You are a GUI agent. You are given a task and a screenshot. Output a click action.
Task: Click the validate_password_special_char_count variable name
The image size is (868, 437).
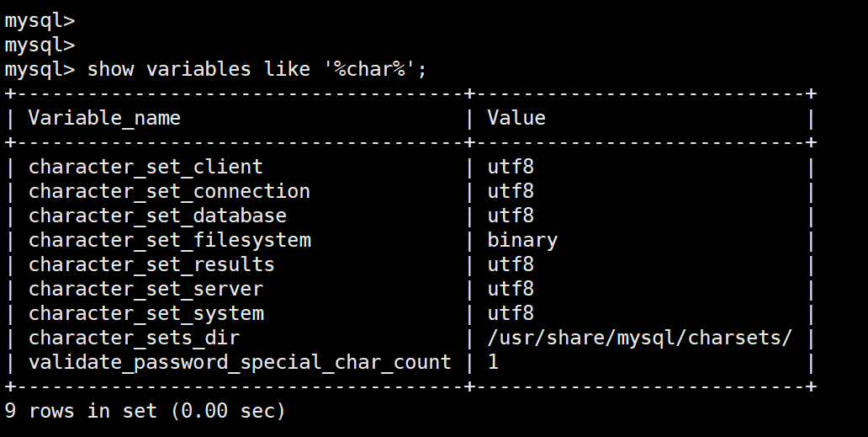pos(240,362)
